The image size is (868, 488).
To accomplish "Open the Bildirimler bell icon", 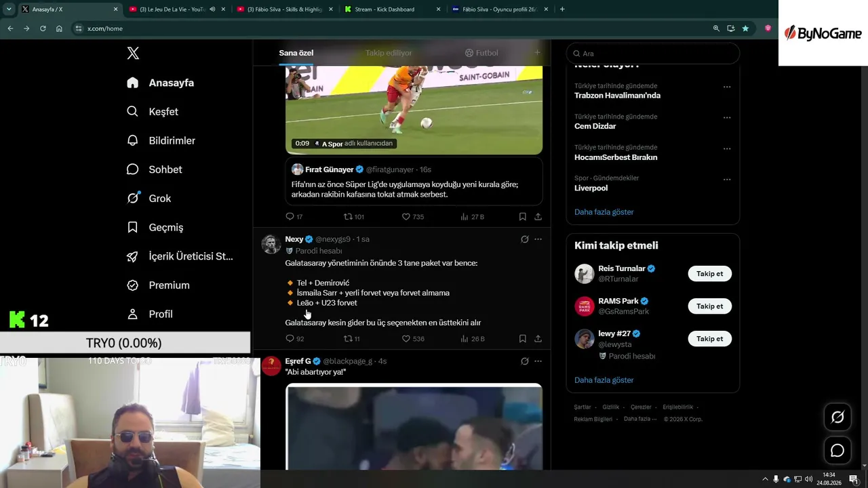I will (x=133, y=140).
